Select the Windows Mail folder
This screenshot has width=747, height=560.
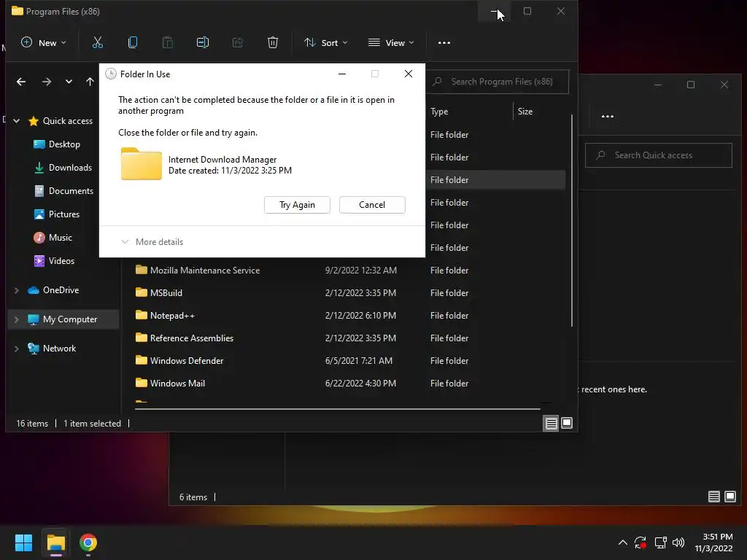coord(177,384)
